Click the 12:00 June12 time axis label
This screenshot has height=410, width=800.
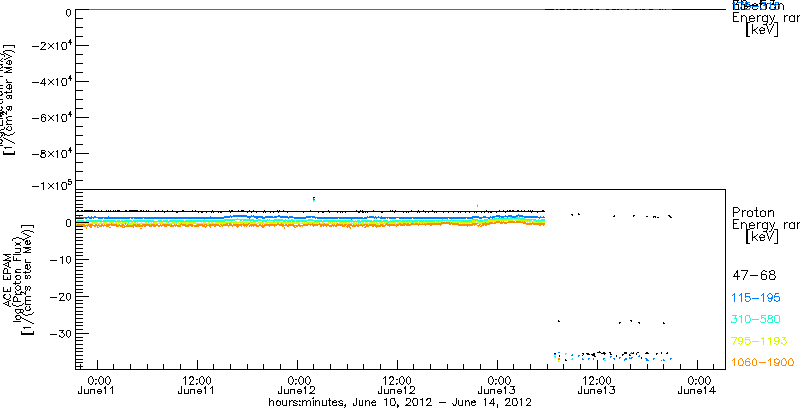pos(397,386)
